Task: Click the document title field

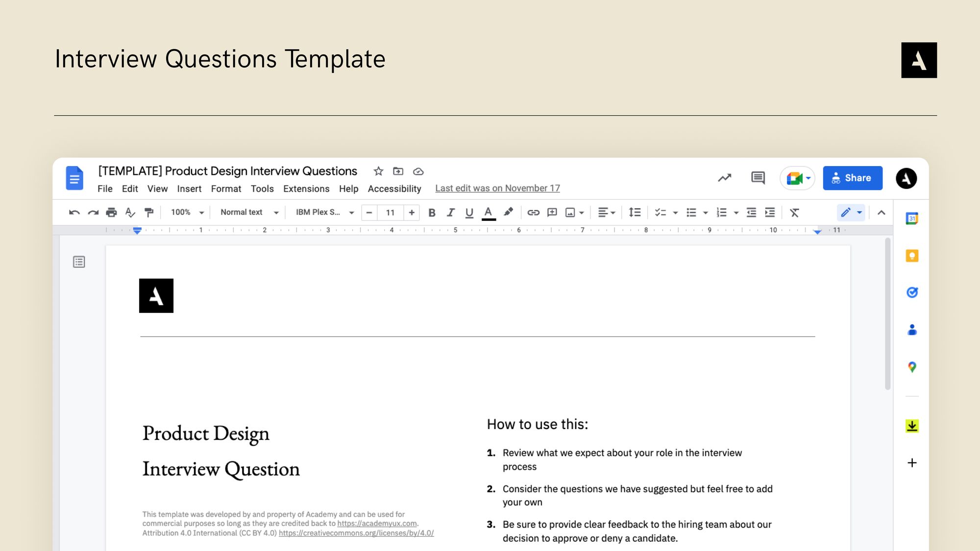Action: click(x=227, y=171)
